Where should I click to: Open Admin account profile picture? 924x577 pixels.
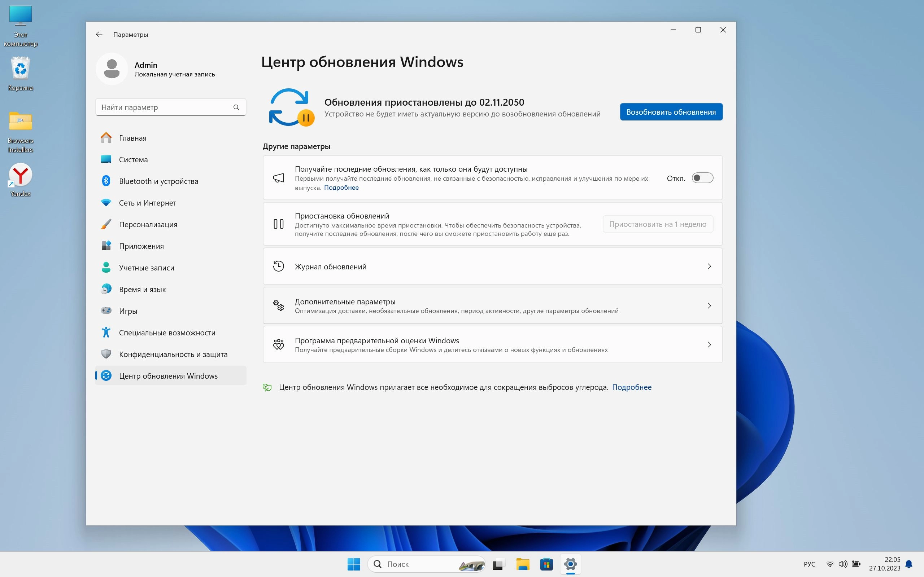tap(112, 69)
